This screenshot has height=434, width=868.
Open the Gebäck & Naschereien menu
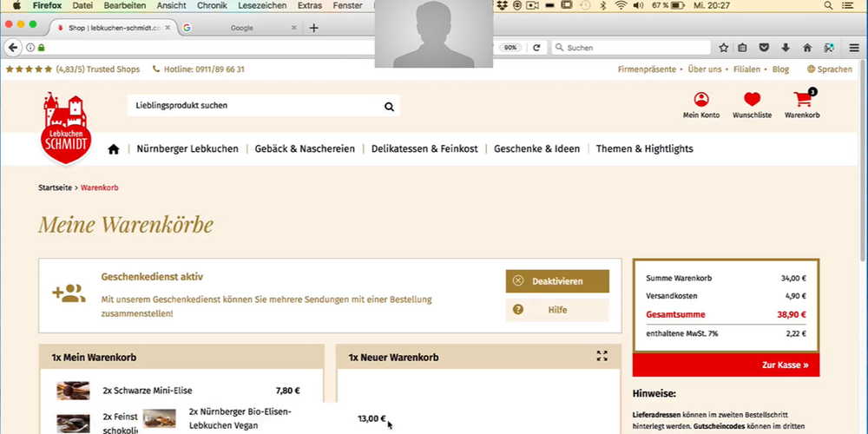(x=305, y=149)
